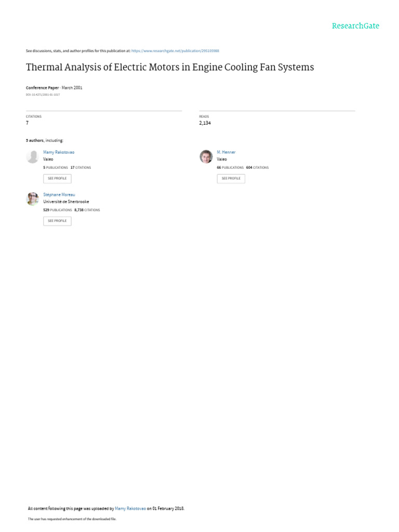Click Stéphane Moreau's profile photo

point(33,199)
